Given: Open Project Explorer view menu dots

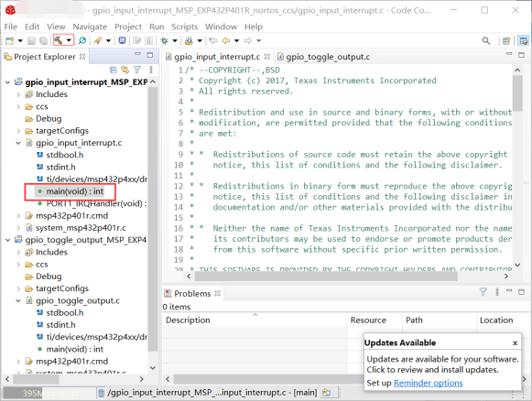Looking at the screenshot, I should (151, 70).
